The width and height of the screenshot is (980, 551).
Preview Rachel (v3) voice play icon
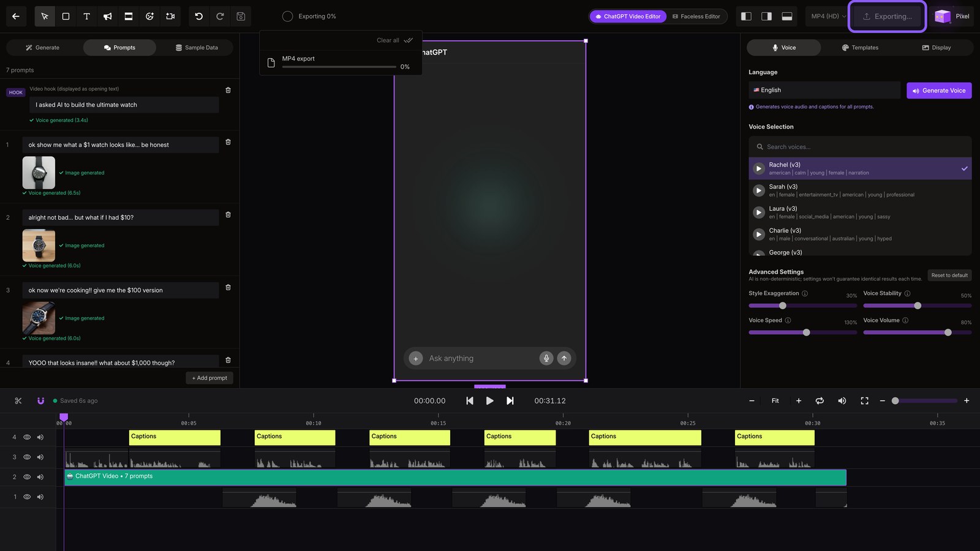click(x=759, y=168)
